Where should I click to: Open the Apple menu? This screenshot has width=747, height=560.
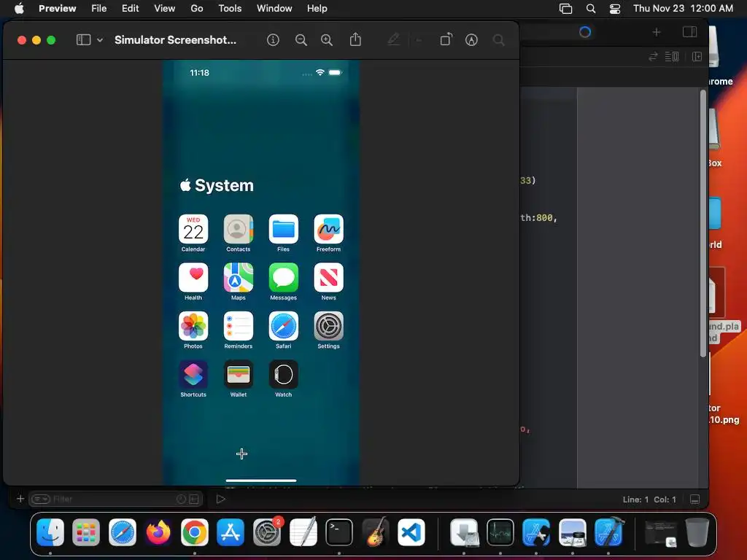click(x=19, y=8)
